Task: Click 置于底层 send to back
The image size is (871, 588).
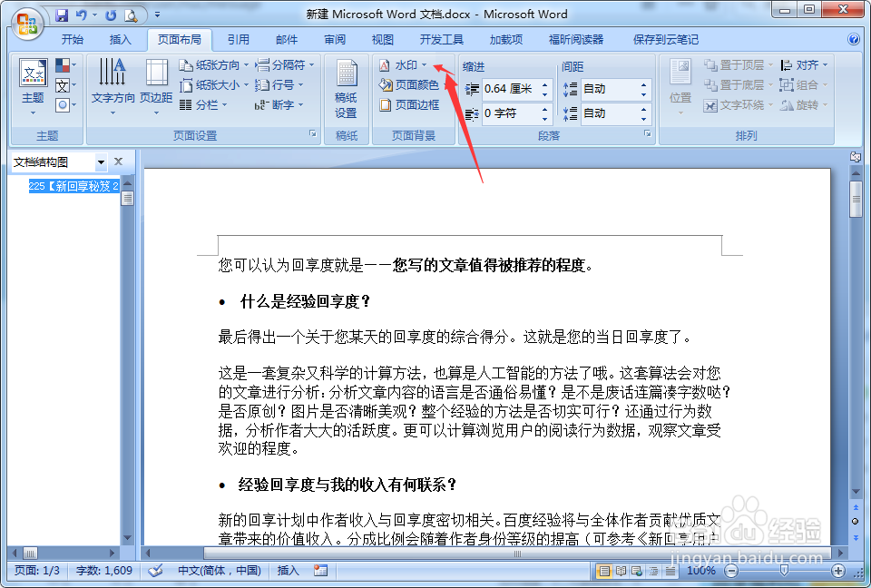Action: point(739,85)
